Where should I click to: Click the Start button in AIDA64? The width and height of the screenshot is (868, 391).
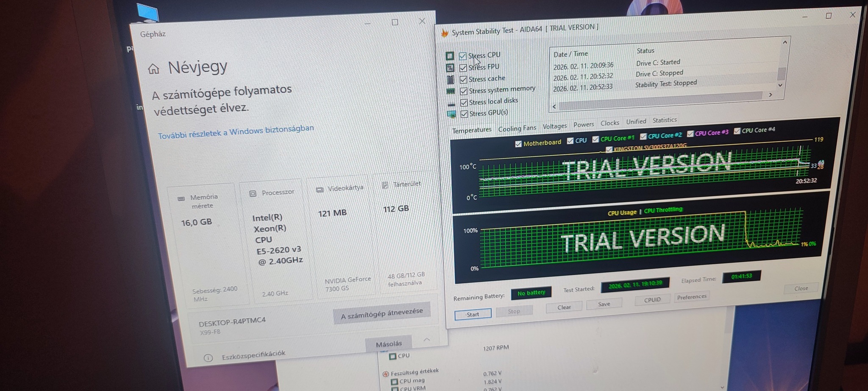pos(473,314)
